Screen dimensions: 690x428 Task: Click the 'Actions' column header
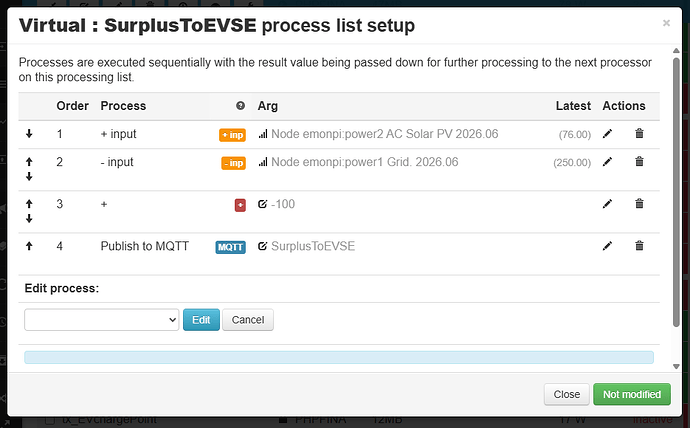(x=624, y=106)
